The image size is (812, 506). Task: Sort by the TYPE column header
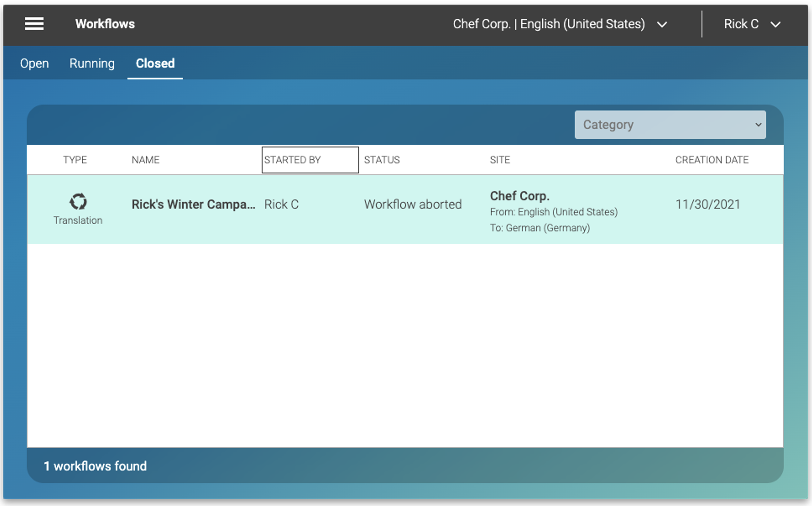click(75, 160)
